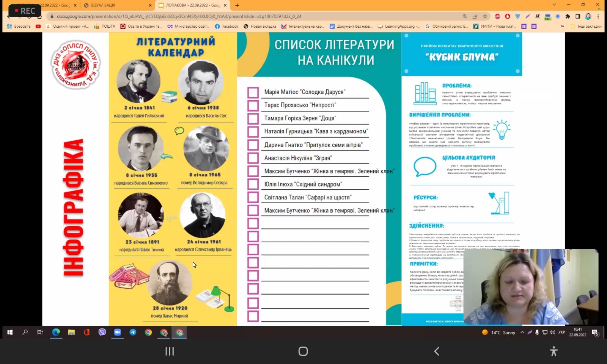607x364 pixels.
Task: Bookmark this page with the star icon
Action: pyautogui.click(x=485, y=16)
